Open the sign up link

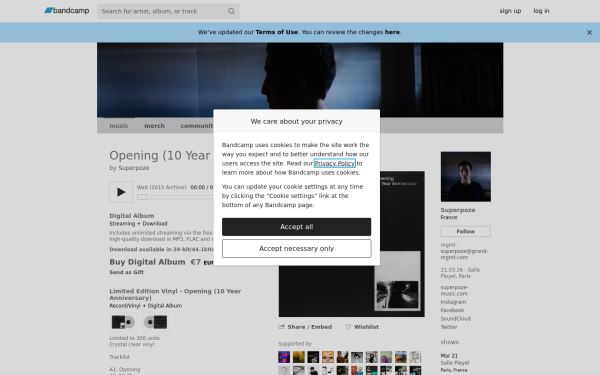(510, 11)
